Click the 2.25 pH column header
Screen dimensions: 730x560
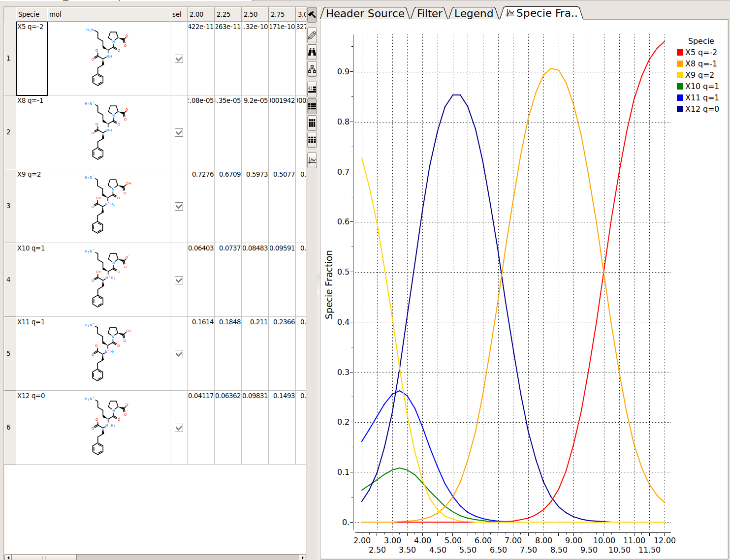click(228, 14)
